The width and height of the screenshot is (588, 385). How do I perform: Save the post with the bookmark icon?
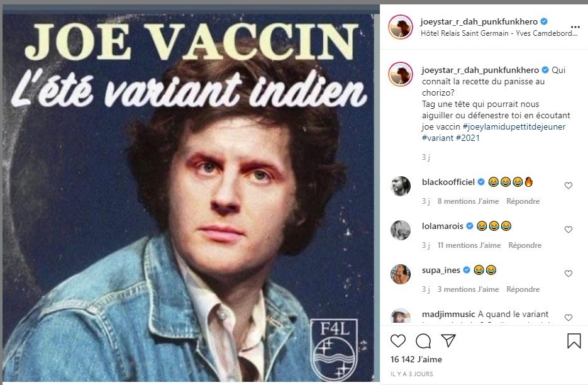[x=574, y=341]
